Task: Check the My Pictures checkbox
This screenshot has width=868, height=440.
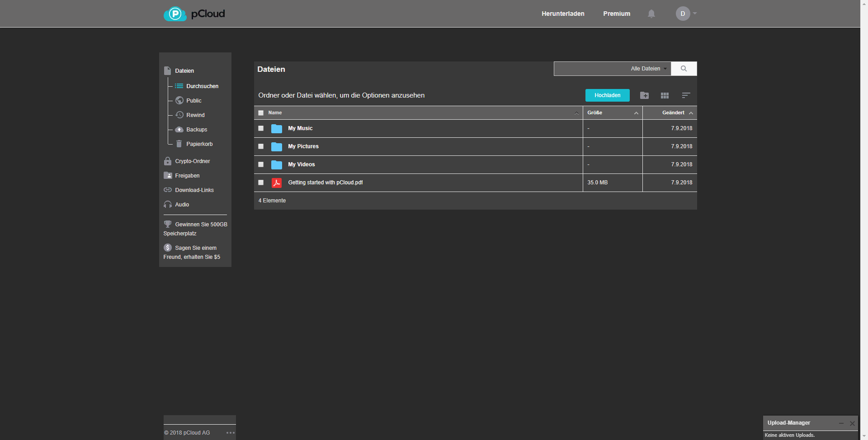Action: pyautogui.click(x=261, y=146)
